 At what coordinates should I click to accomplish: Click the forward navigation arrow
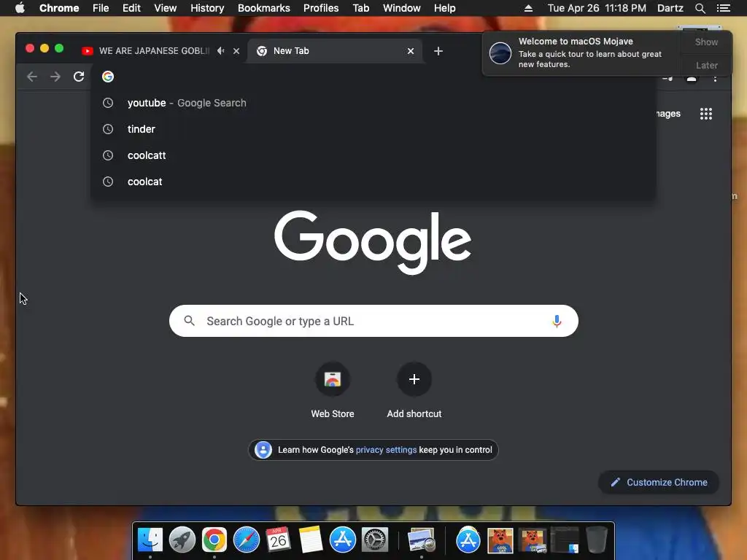(55, 77)
